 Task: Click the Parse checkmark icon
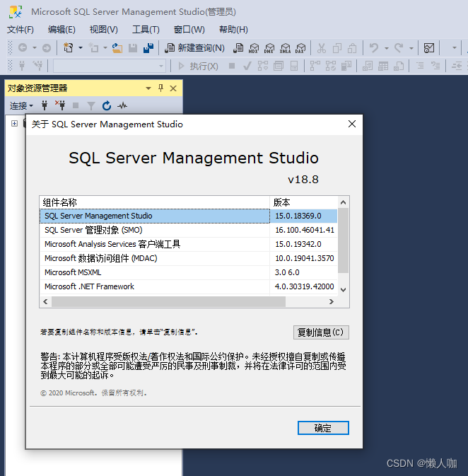pos(247,66)
